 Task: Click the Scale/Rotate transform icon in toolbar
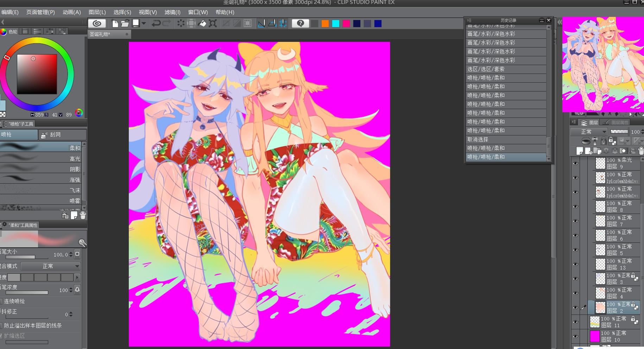tap(213, 24)
